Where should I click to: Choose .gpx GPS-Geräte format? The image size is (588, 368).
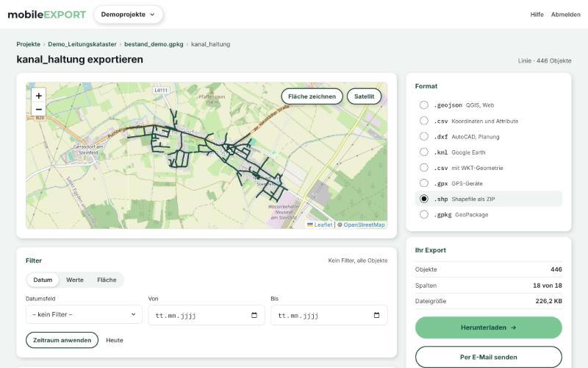coord(424,183)
